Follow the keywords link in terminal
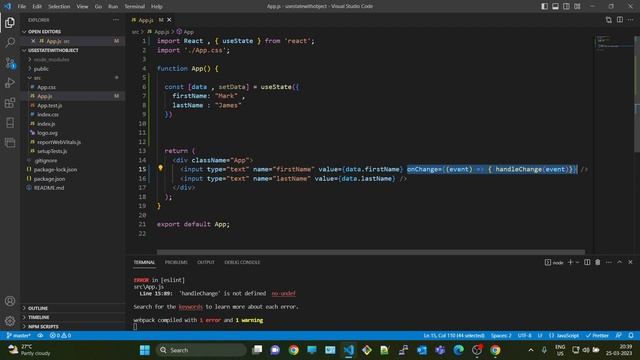 191,307
